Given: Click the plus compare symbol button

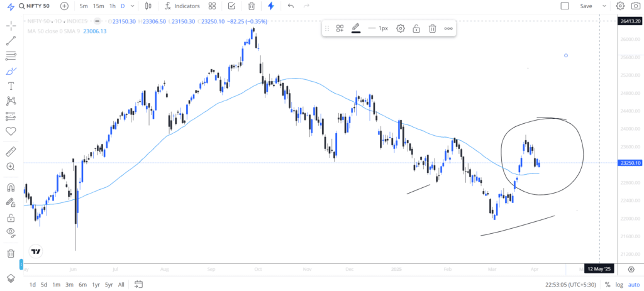Looking at the screenshot, I should [x=65, y=6].
